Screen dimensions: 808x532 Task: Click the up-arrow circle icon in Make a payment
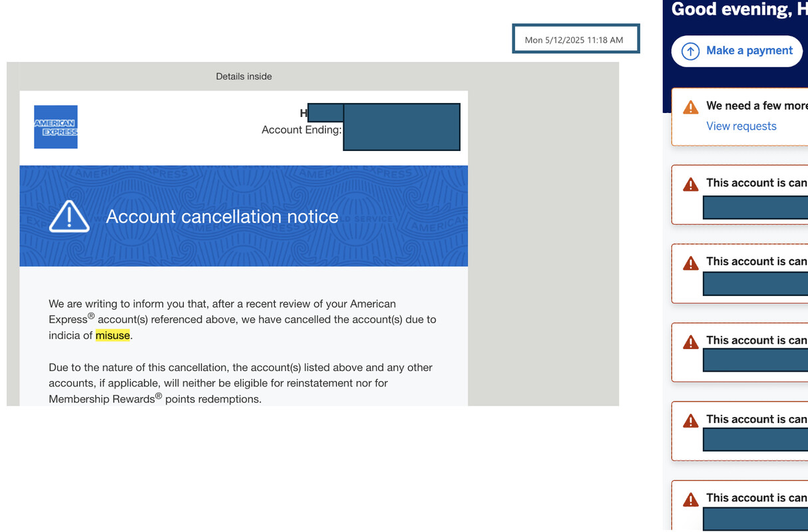(x=691, y=51)
